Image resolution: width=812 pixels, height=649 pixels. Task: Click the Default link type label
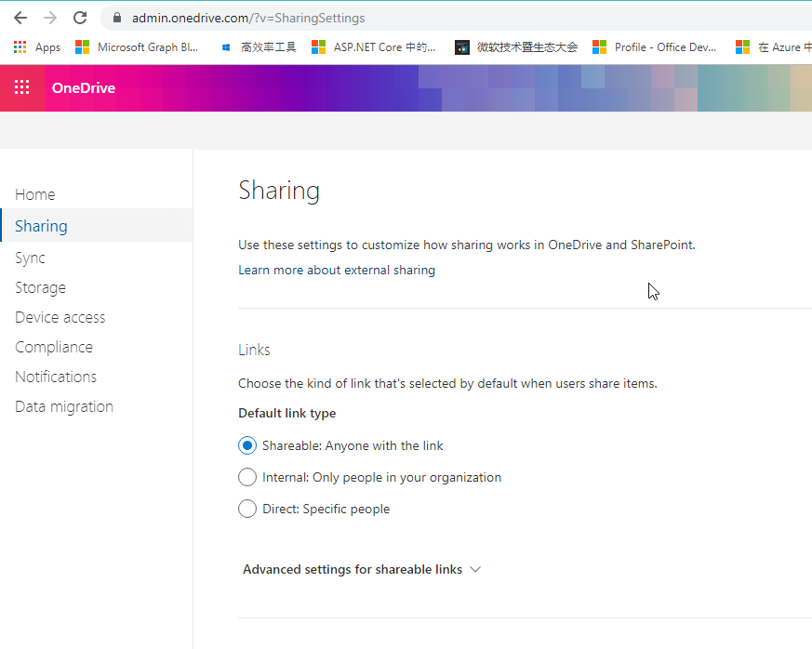pyautogui.click(x=286, y=413)
